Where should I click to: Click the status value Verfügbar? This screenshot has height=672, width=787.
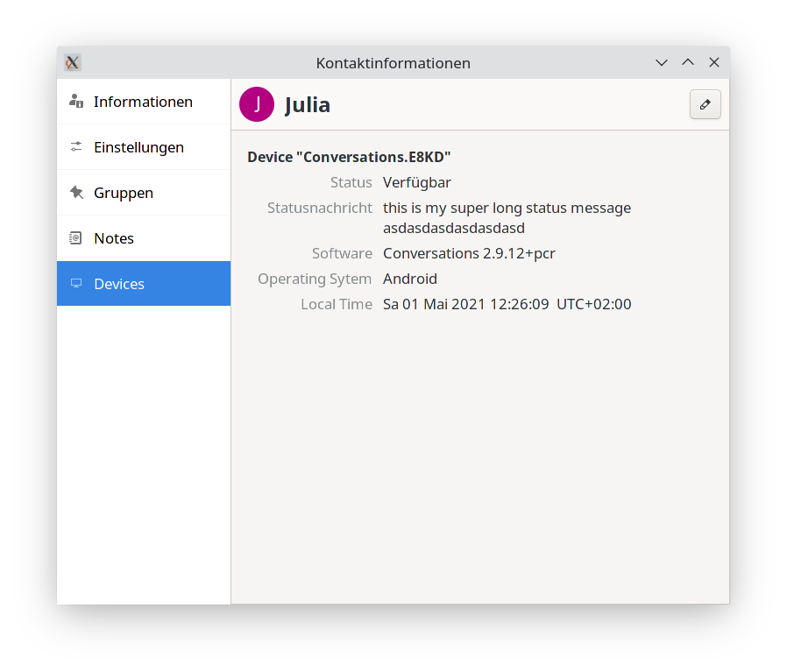[x=417, y=183]
